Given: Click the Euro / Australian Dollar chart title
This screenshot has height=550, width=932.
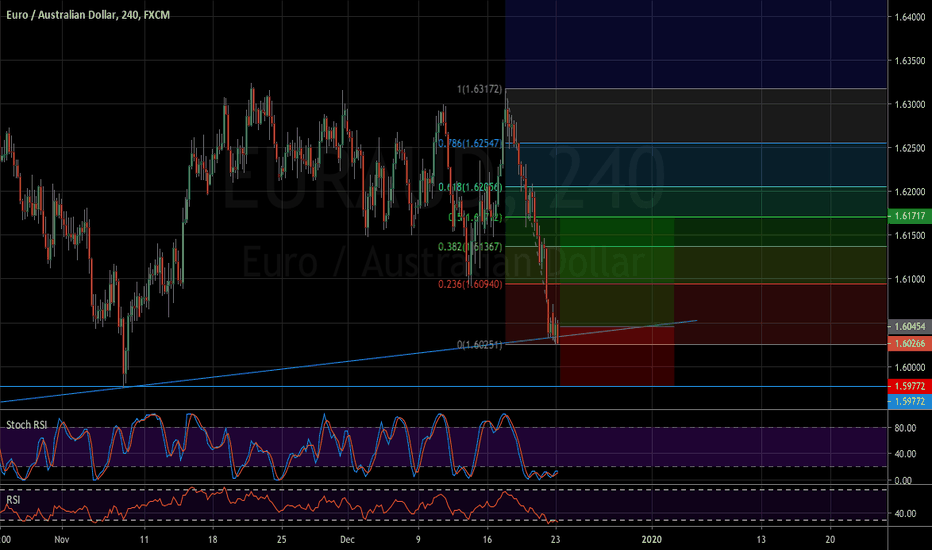Looking at the screenshot, I should point(74,8).
